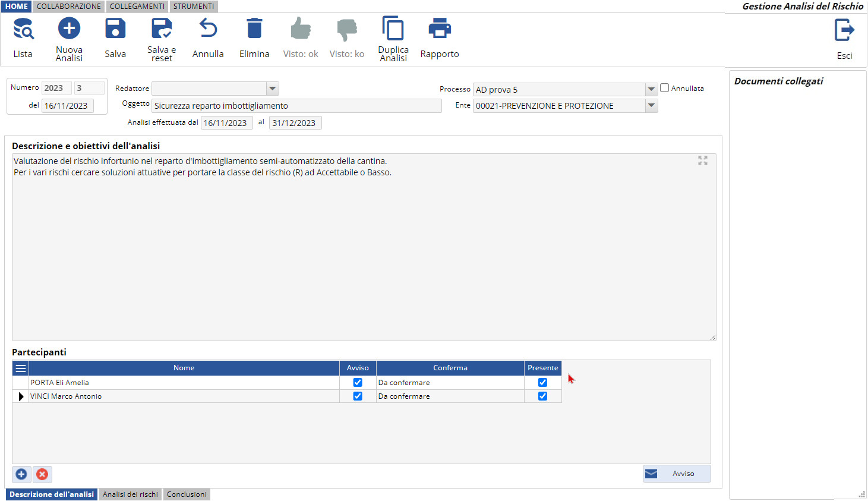Add a participant with the plus icon
868x501 pixels.
(x=21, y=474)
